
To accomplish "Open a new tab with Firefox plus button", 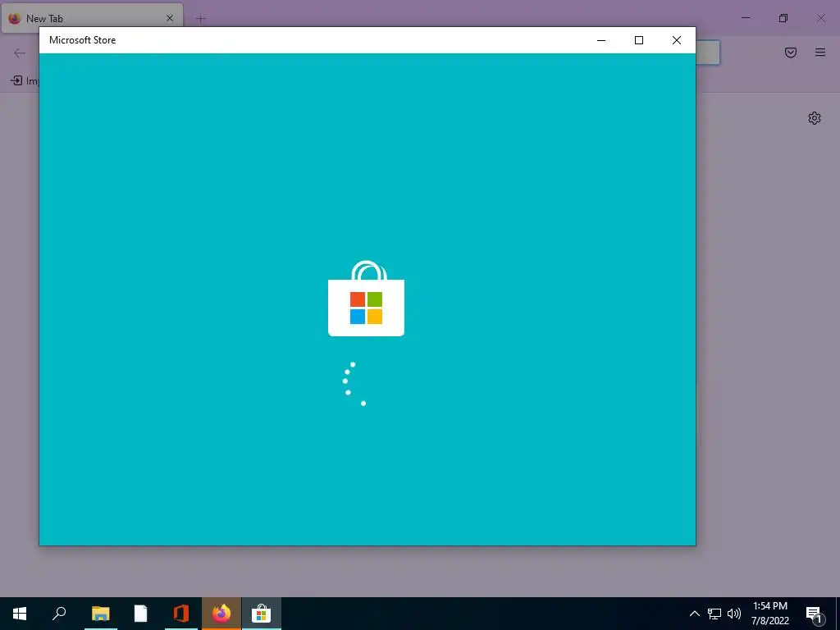I will [x=201, y=18].
